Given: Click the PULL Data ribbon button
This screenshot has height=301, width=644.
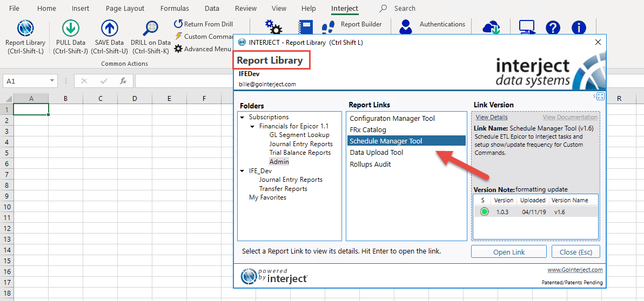Looking at the screenshot, I should pos(71,38).
